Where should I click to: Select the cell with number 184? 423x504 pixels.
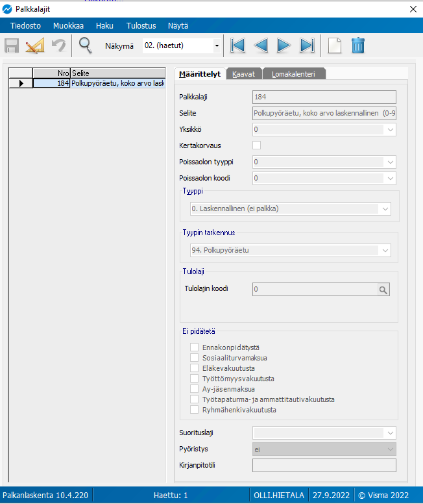51,84
